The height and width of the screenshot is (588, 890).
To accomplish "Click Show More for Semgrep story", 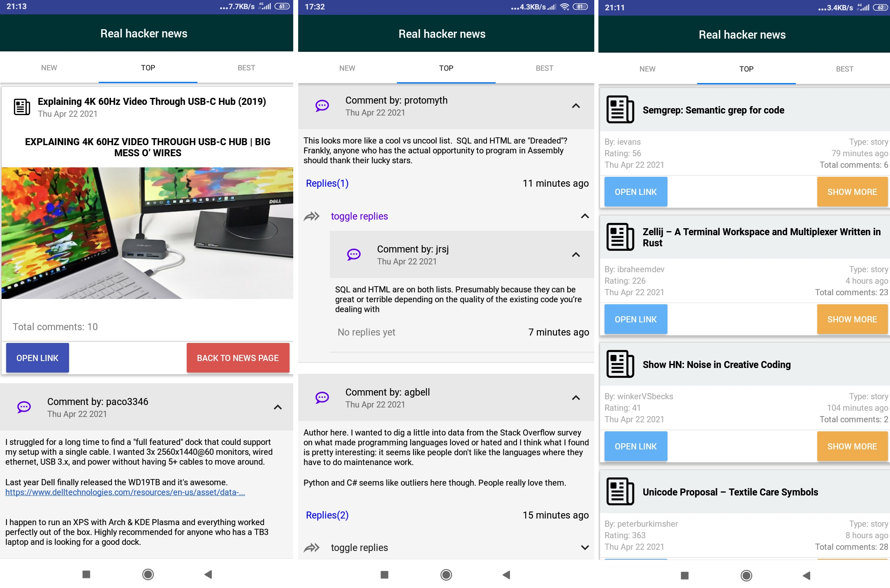I will tap(852, 192).
